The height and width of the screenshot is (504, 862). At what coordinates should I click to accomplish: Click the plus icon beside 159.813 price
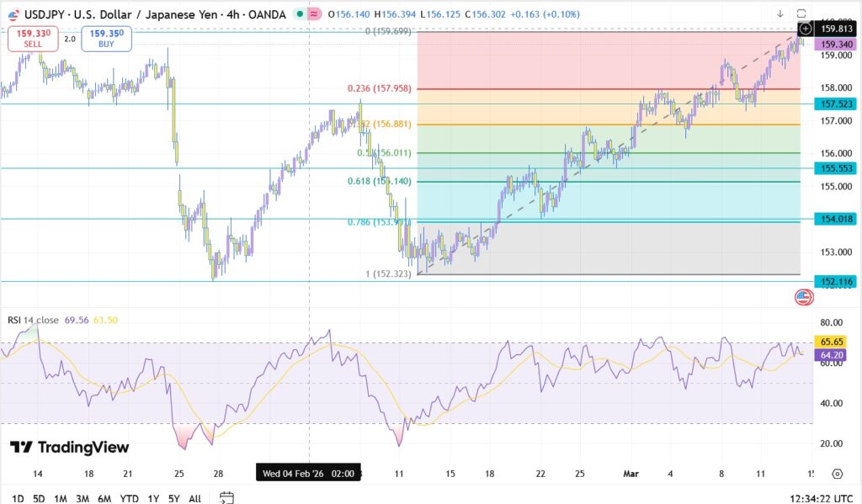805,29
